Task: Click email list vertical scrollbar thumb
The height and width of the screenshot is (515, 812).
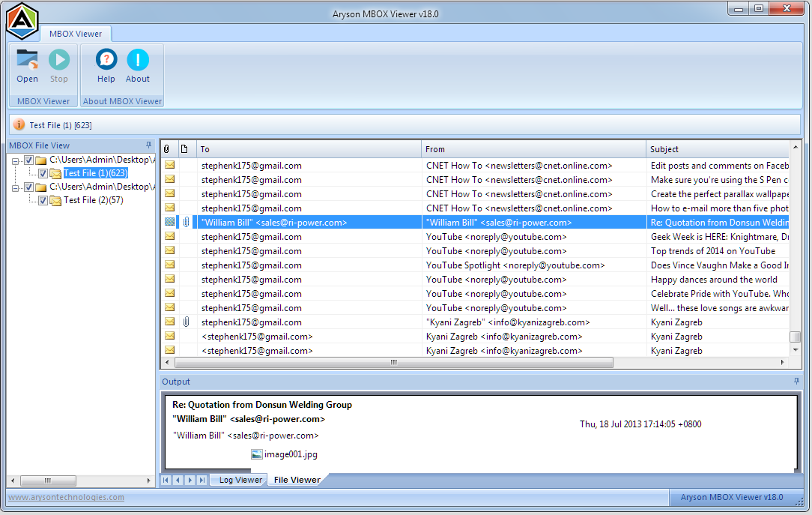Action: pyautogui.click(x=796, y=337)
